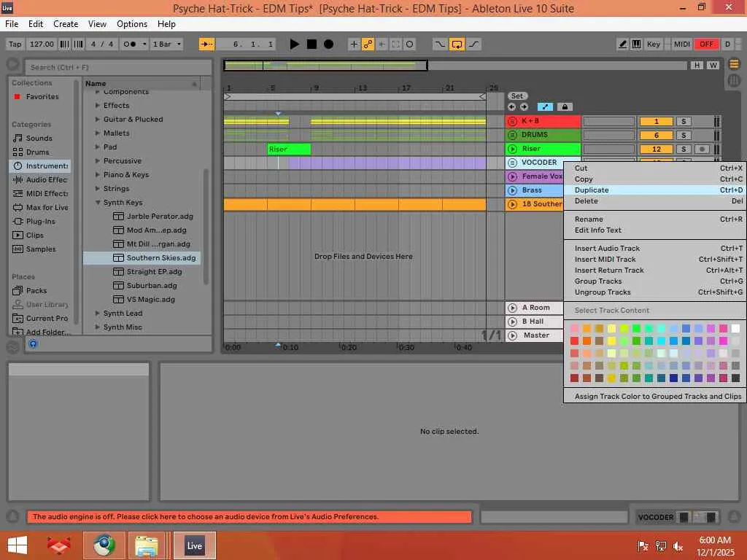The width and height of the screenshot is (747, 560).
Task: Open Live from the Windows taskbar
Action: click(x=194, y=545)
